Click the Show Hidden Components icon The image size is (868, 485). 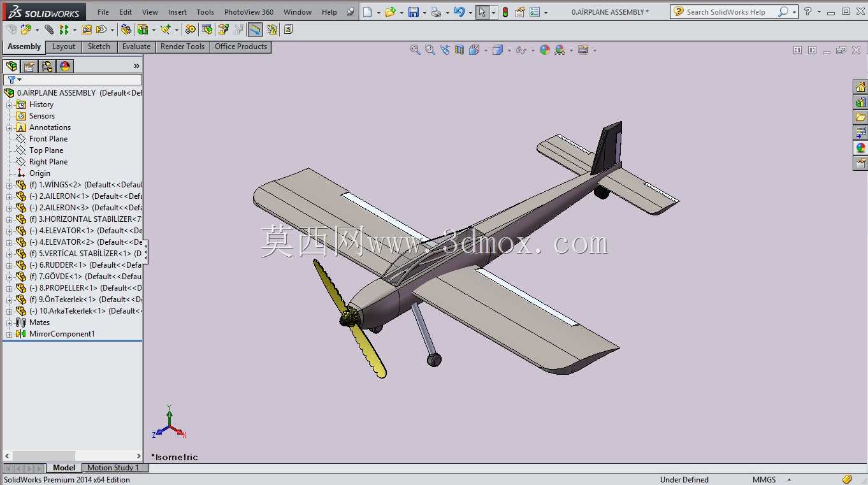pos(126,29)
